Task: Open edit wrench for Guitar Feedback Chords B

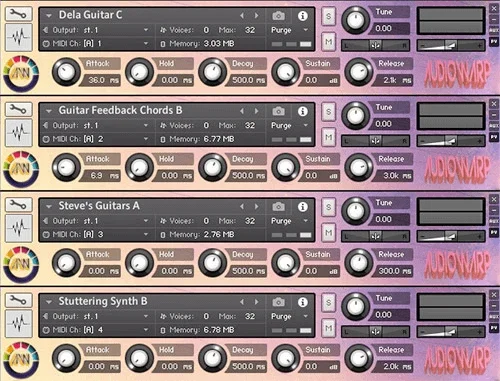Action: click(19, 109)
